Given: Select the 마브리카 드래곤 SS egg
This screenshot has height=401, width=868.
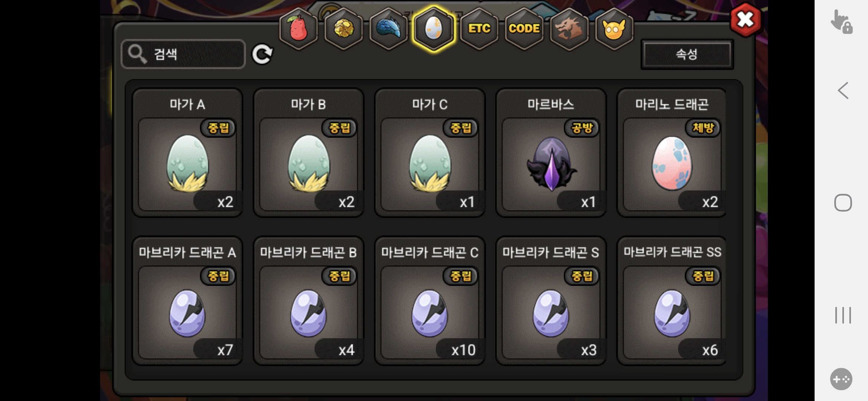Looking at the screenshot, I should (x=672, y=301).
